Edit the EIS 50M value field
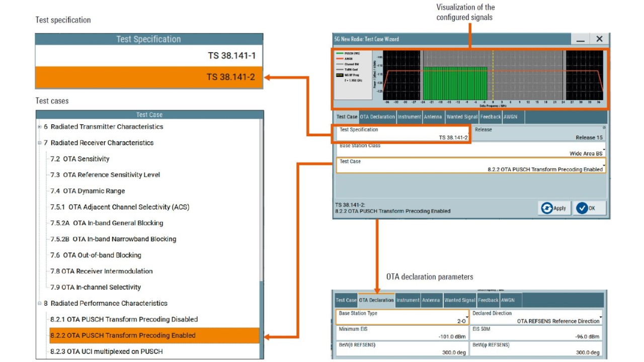Image resolution: width=644 pixels, height=362 pixels. tap(536, 332)
